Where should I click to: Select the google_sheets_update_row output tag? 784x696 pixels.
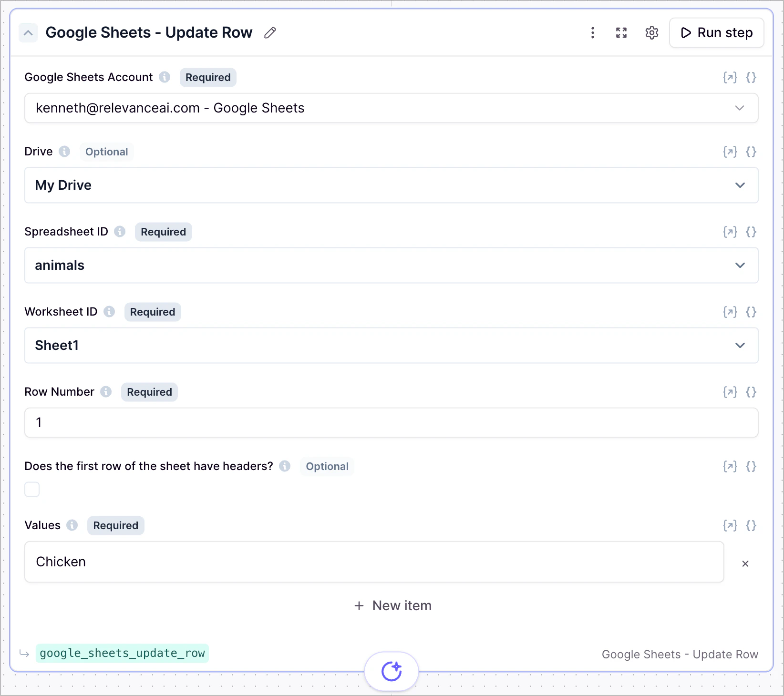pos(122,653)
